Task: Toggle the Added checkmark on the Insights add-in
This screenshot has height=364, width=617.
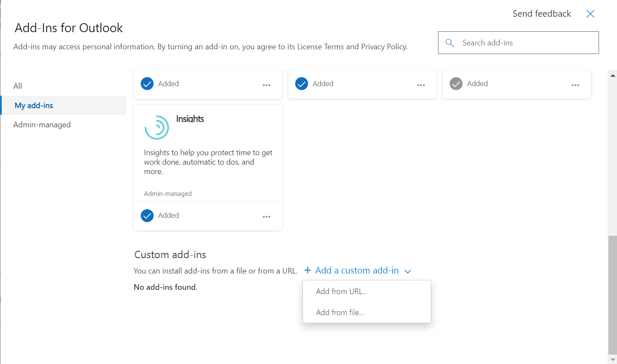Action: (x=147, y=216)
